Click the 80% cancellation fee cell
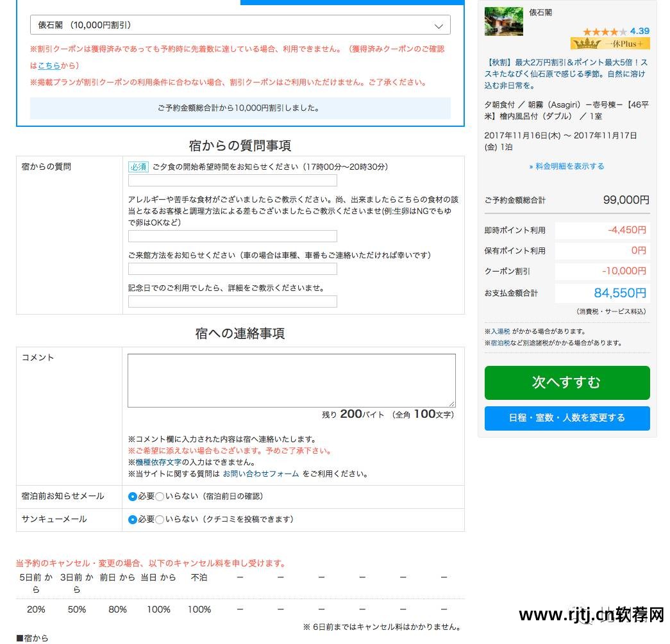 coord(117,610)
